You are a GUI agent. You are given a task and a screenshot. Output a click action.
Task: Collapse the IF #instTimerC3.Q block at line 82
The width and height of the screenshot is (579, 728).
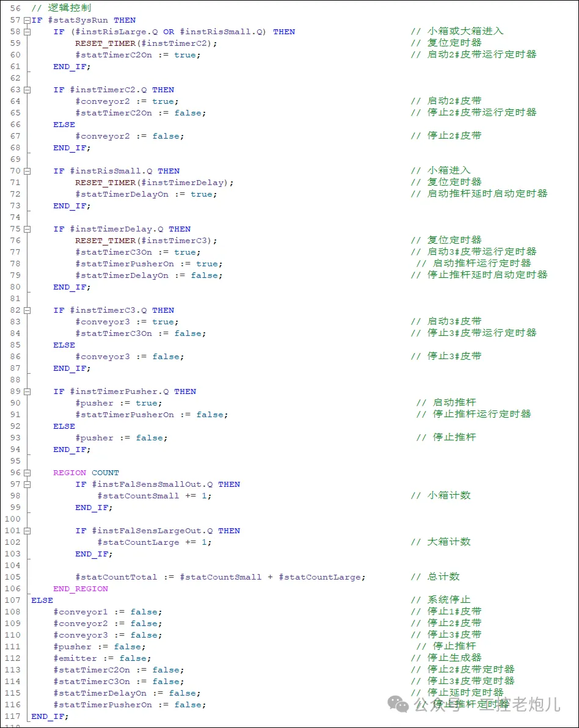[27, 311]
